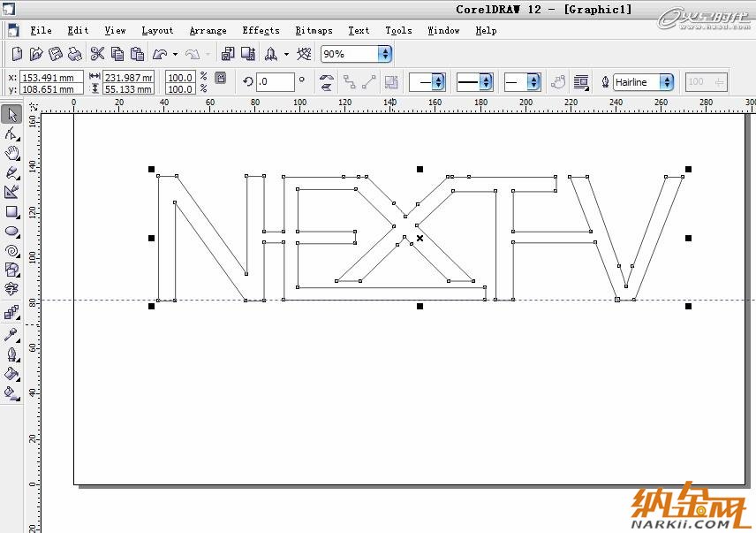Viewport: 756px width, 533px height.
Task: Open the Bitmaps menu
Action: click(314, 30)
